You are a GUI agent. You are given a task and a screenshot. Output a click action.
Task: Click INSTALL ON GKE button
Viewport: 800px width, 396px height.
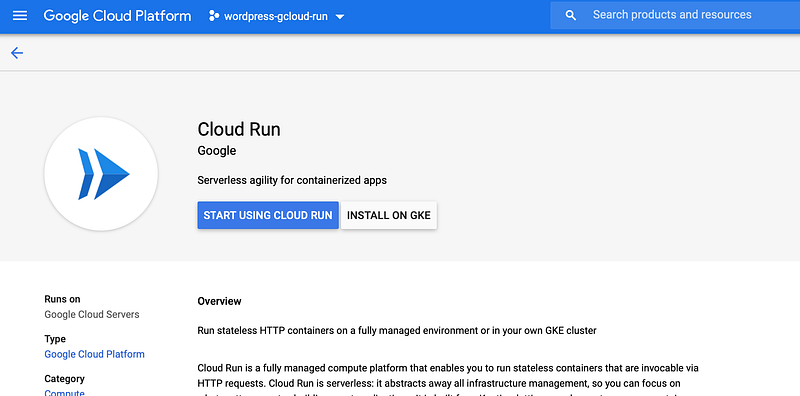coord(389,215)
